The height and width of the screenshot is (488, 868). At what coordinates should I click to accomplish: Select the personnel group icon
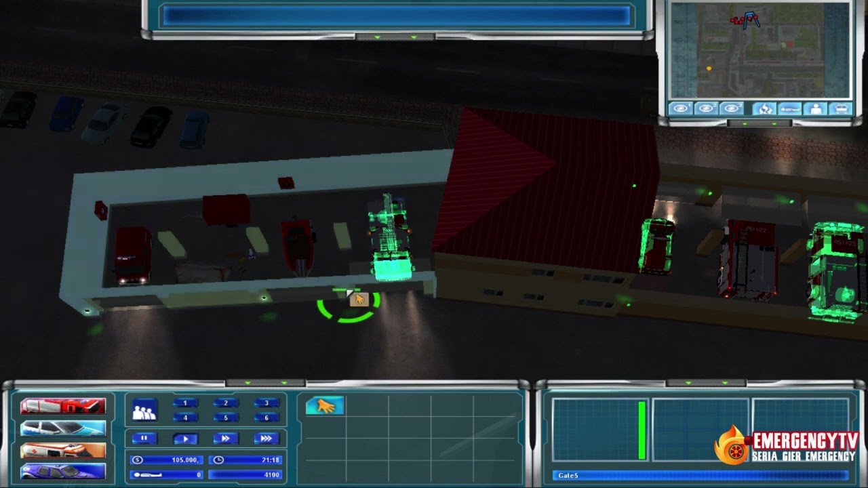point(144,410)
